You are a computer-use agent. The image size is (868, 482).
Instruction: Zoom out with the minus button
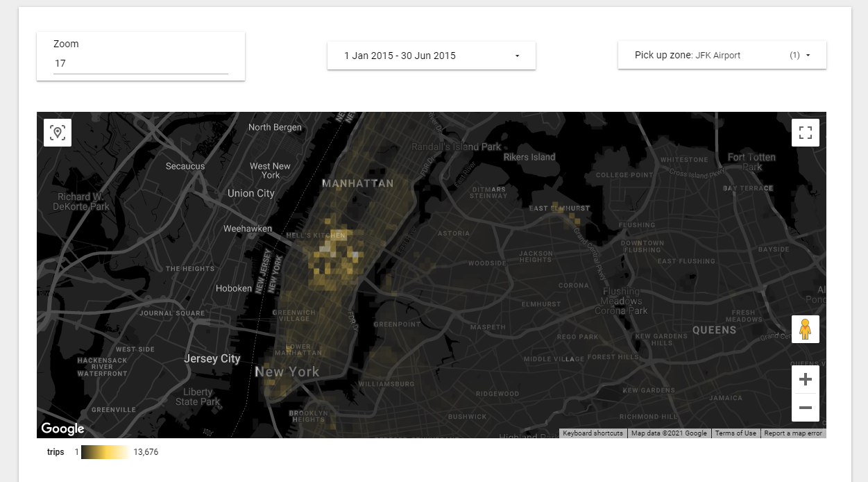pos(806,408)
